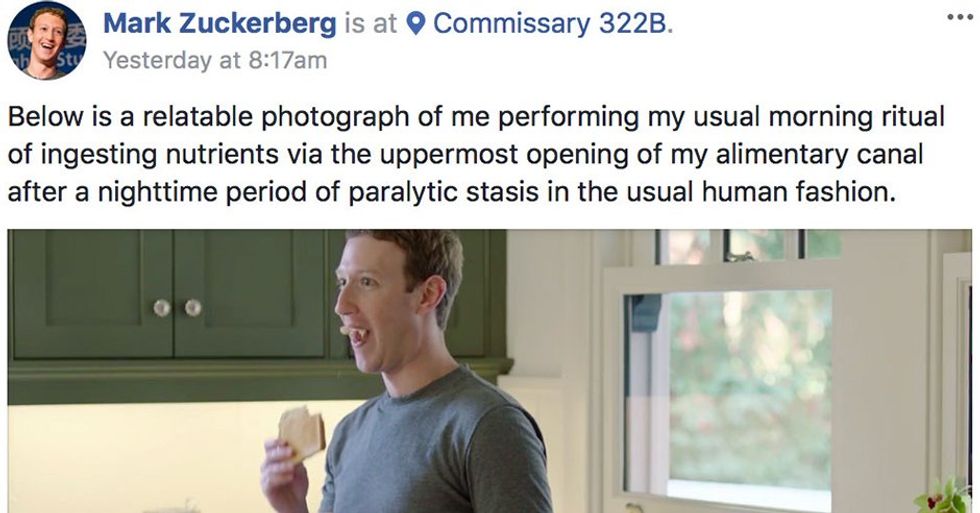Click the location pin icon

pos(417,24)
